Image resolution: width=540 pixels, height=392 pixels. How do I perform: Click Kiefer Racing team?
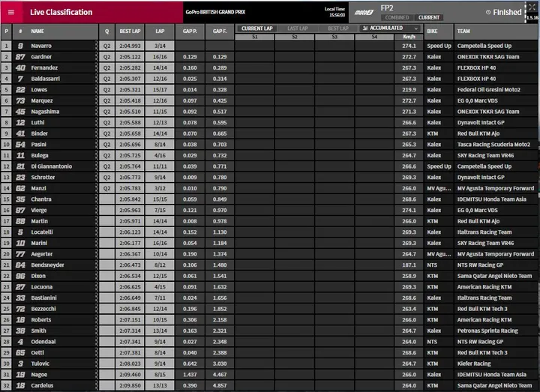(x=474, y=364)
